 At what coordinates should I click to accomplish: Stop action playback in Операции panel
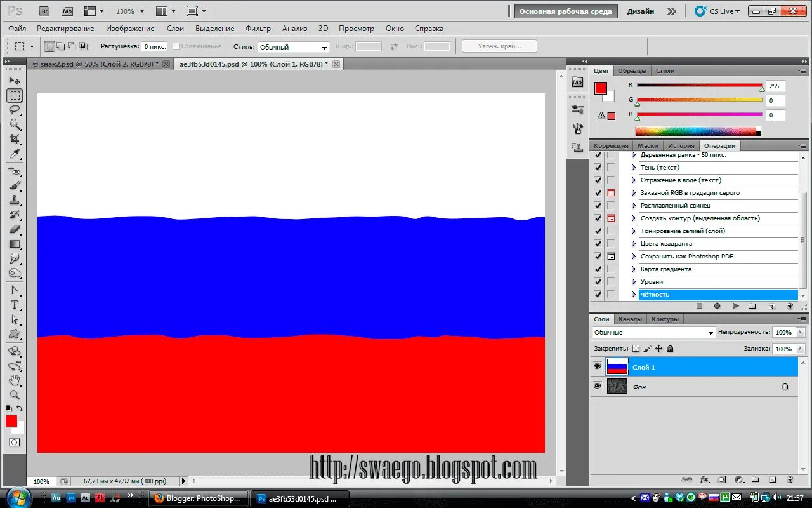click(699, 306)
